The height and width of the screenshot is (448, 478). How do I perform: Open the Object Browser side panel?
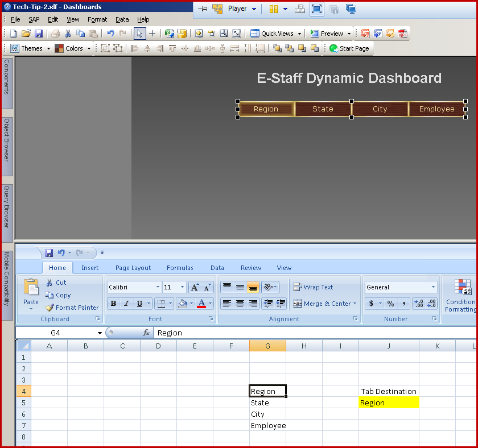[7, 146]
